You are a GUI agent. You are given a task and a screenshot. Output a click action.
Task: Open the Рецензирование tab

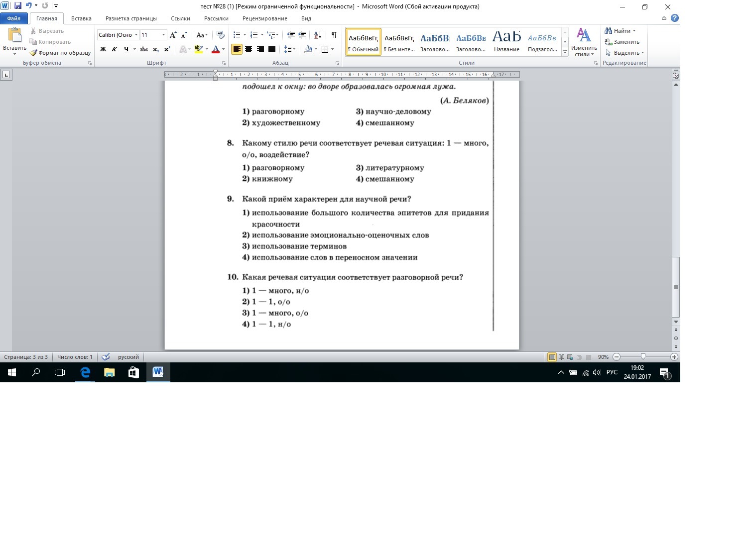tap(264, 18)
